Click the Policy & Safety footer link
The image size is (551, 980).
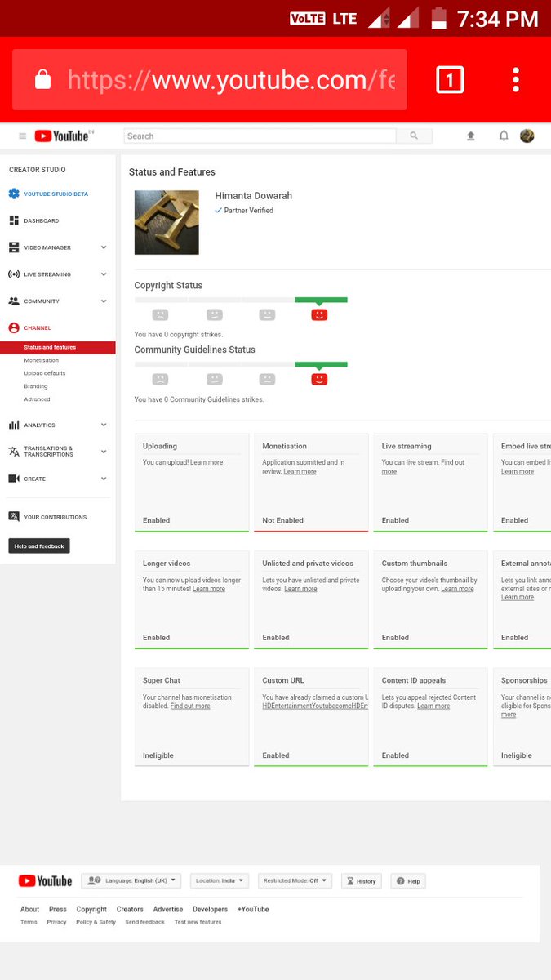[x=96, y=922]
